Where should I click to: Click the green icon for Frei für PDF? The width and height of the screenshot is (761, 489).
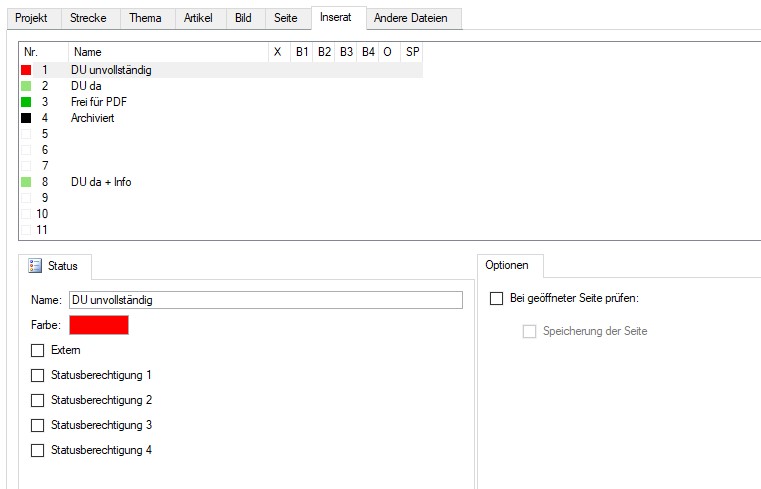tap(26, 102)
